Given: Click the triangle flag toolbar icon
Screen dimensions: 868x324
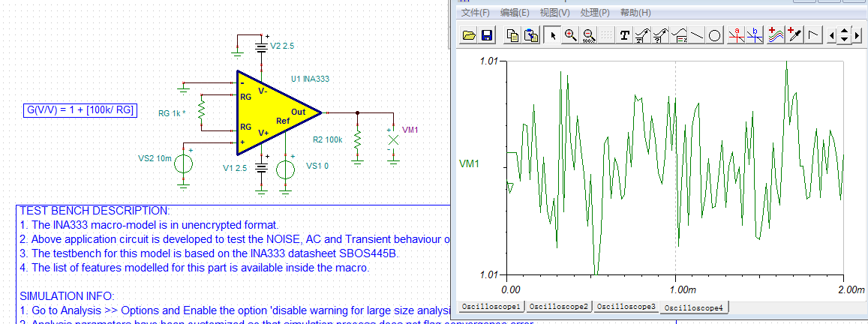Looking at the screenshot, I should 813,36.
